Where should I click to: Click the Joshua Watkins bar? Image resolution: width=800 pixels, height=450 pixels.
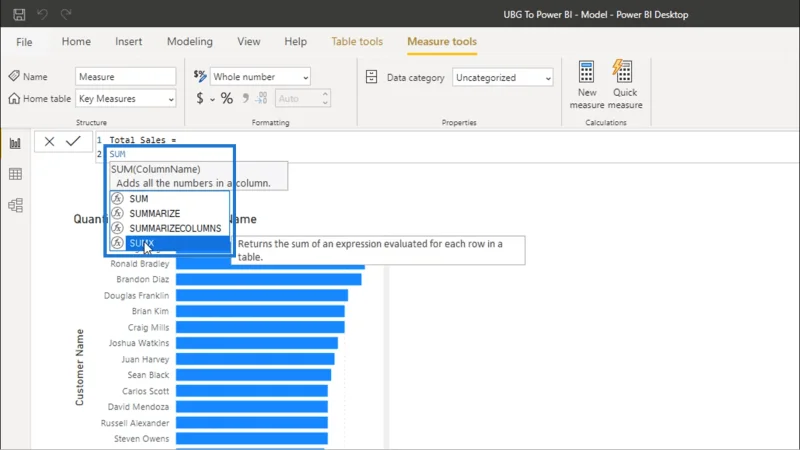point(257,343)
